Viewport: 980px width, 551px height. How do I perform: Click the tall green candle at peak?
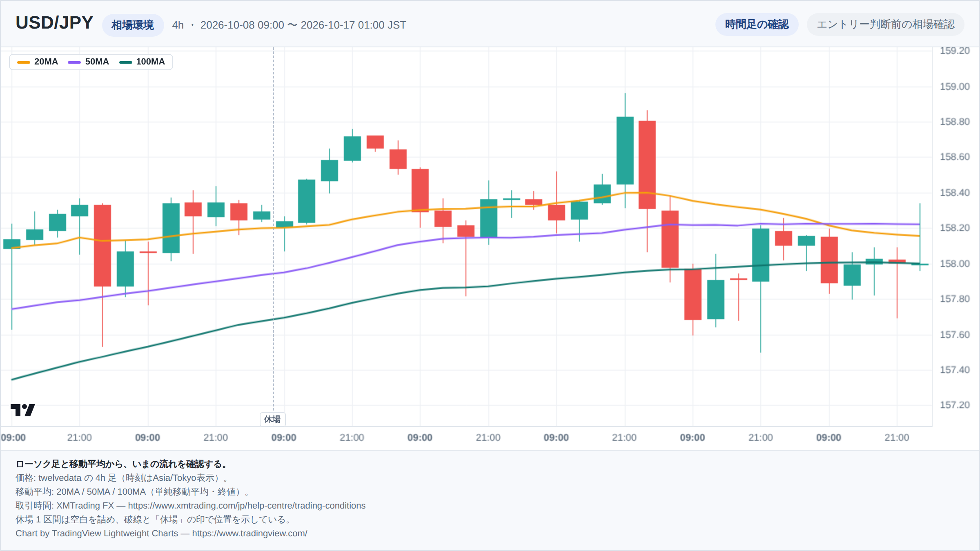[x=625, y=151]
